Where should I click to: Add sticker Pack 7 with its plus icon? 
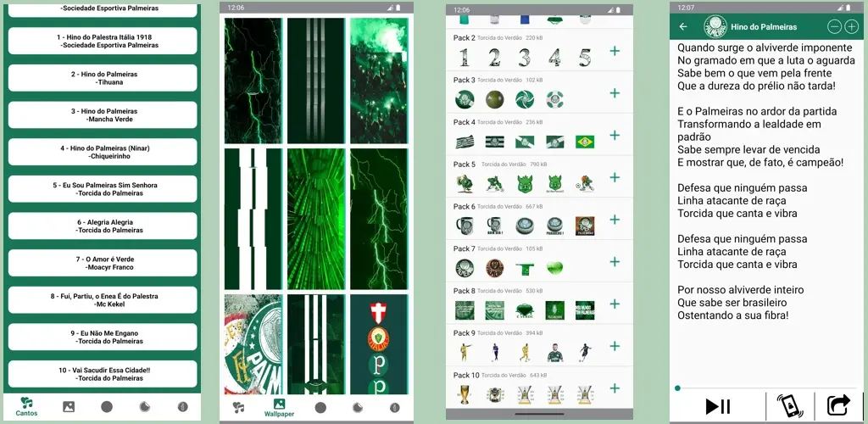click(x=615, y=262)
